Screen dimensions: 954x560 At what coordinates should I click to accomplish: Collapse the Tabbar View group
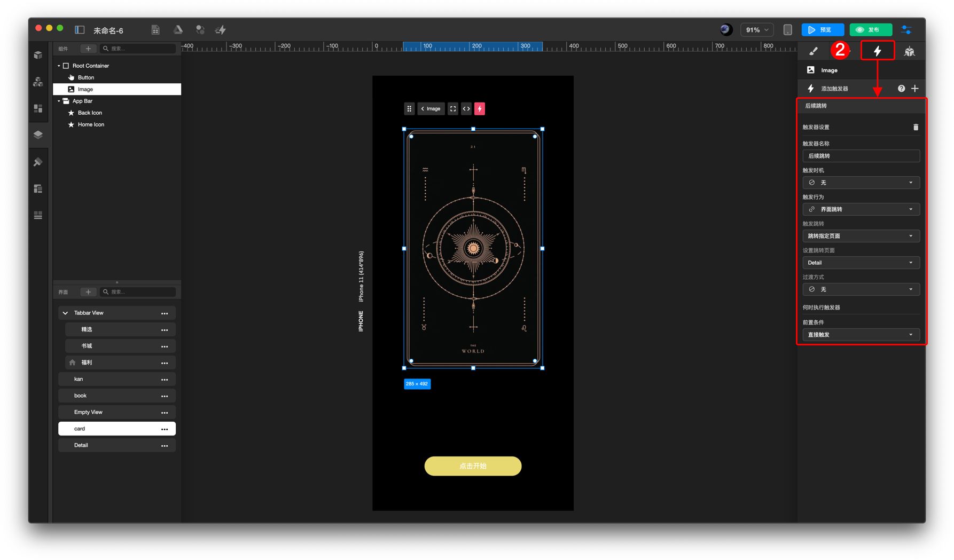65,313
